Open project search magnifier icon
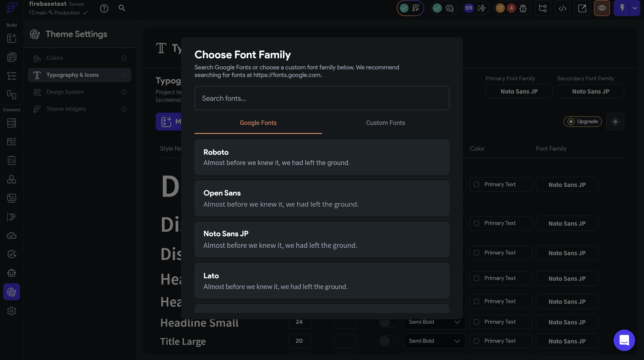644x360 pixels. pos(122,8)
